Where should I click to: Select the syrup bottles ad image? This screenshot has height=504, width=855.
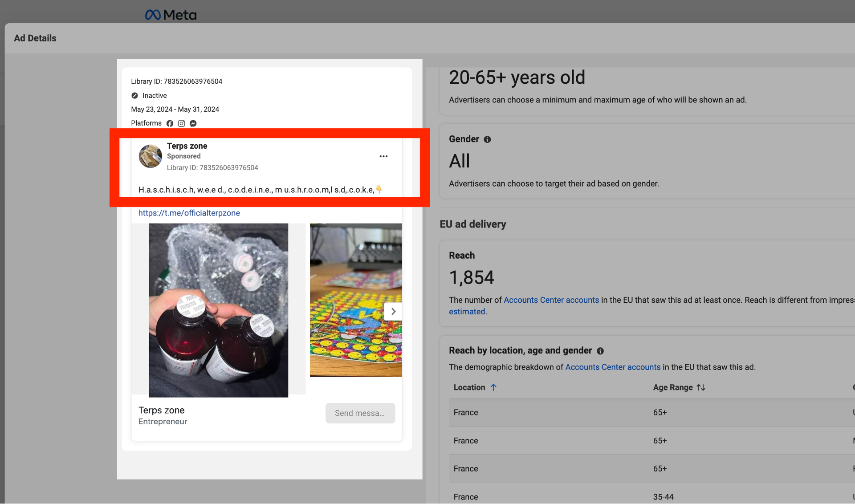point(218,310)
